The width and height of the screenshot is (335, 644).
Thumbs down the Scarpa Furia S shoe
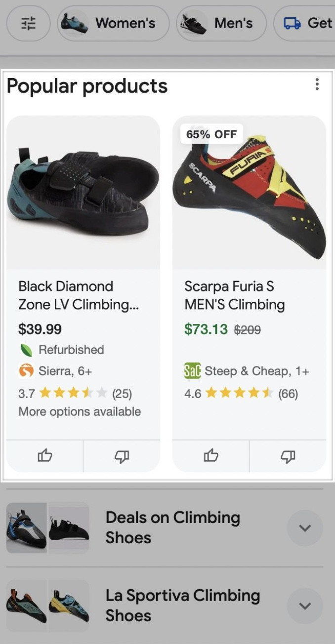click(x=288, y=455)
